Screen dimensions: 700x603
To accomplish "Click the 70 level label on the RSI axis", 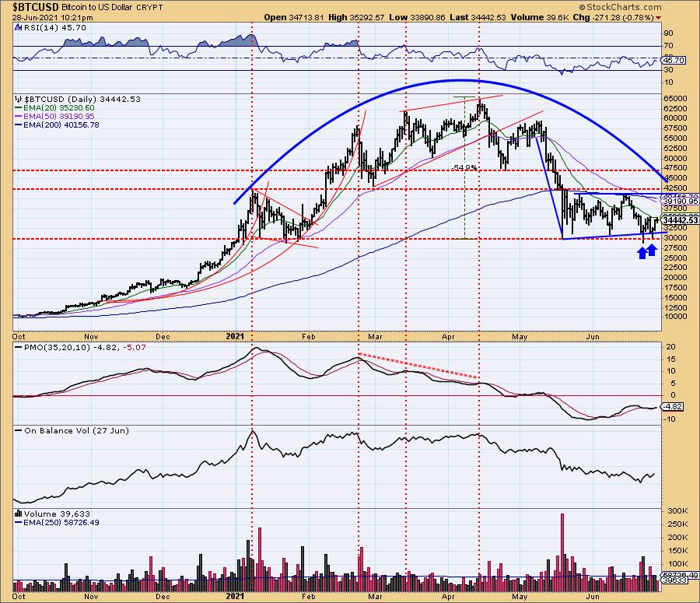I will point(668,46).
